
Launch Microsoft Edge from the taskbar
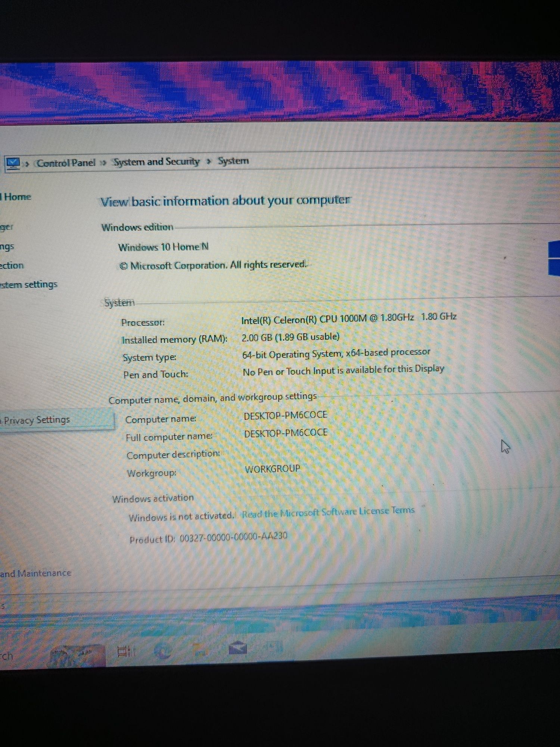click(x=163, y=651)
